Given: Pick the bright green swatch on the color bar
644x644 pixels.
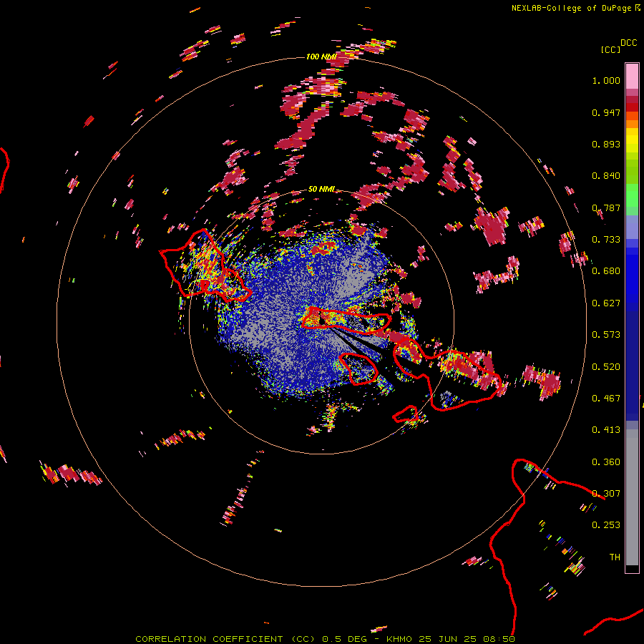Looking at the screenshot, I should coord(632,195).
